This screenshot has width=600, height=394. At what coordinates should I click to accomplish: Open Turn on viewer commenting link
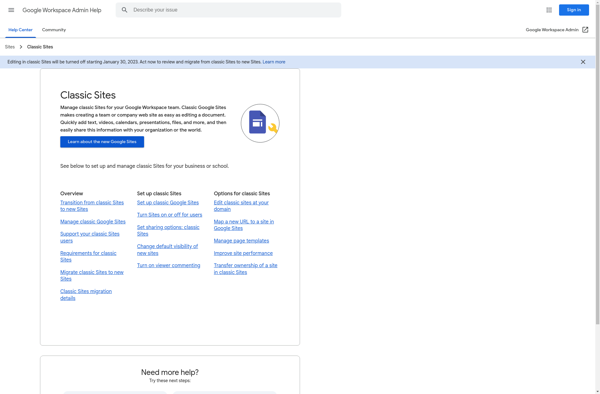[x=168, y=265]
